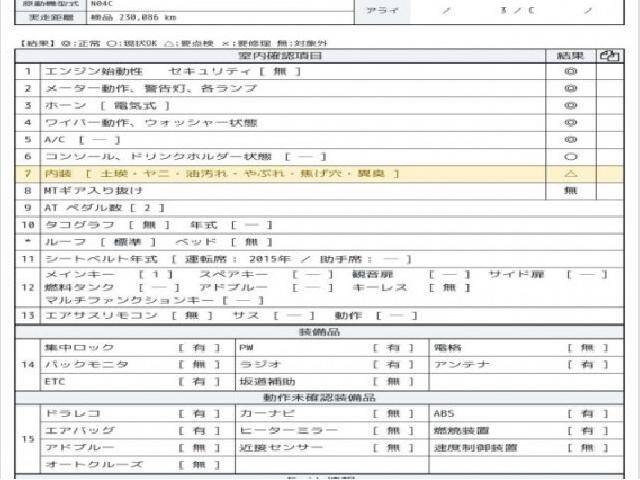Click the 【結果】 legend line above table
The height and width of the screenshot is (480, 640).
coord(174,43)
